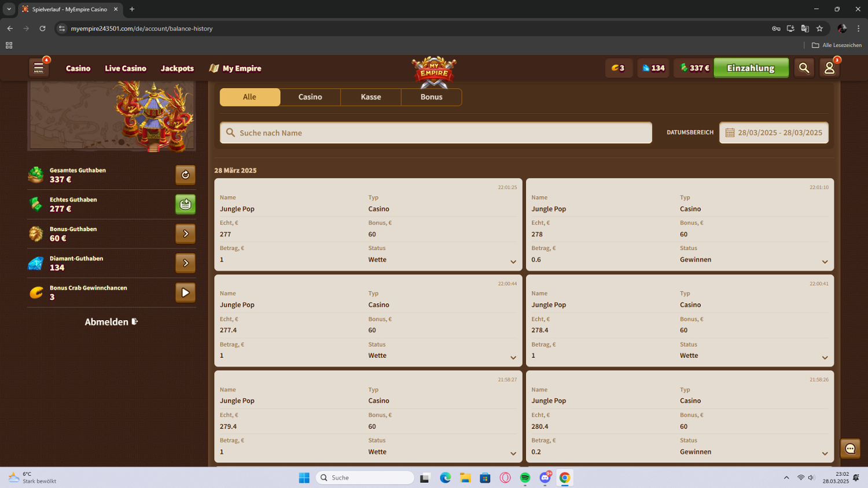The height and width of the screenshot is (488, 868).
Task: Click the MyEmpire logo
Action: [x=433, y=72]
